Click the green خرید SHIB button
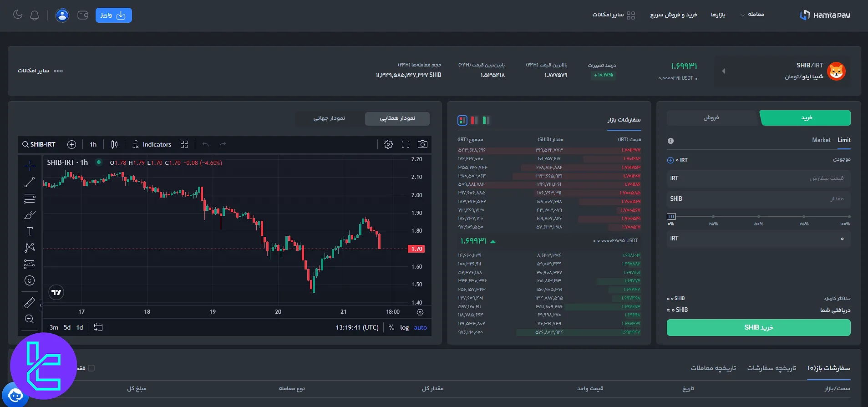The height and width of the screenshot is (407, 868). (758, 327)
